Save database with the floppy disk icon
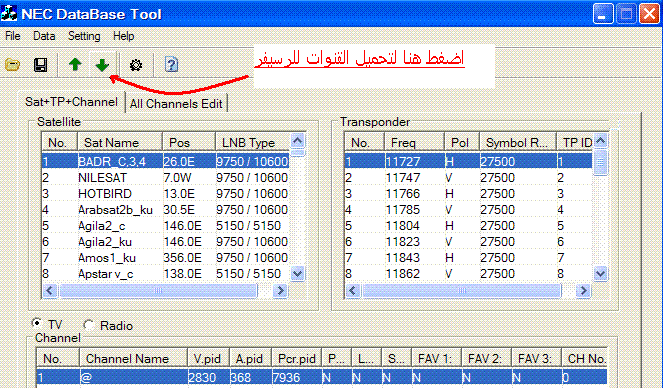Image resolution: width=664 pixels, height=390 pixels. point(40,65)
